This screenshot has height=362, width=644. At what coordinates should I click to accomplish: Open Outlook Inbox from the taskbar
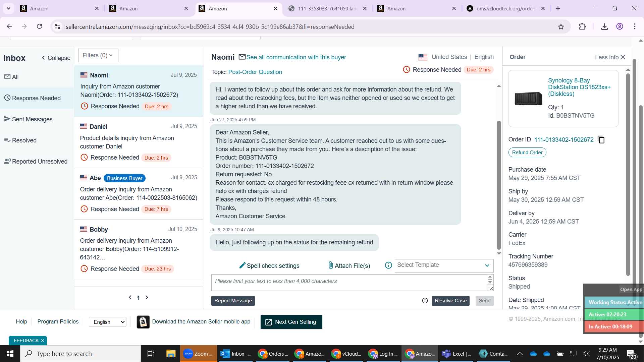(236, 354)
